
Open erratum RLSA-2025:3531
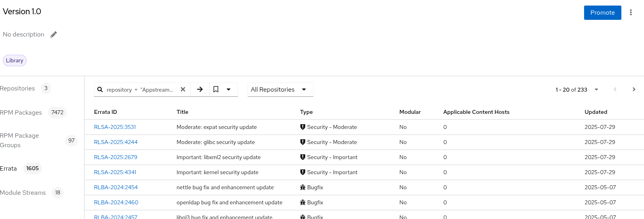[115, 127]
